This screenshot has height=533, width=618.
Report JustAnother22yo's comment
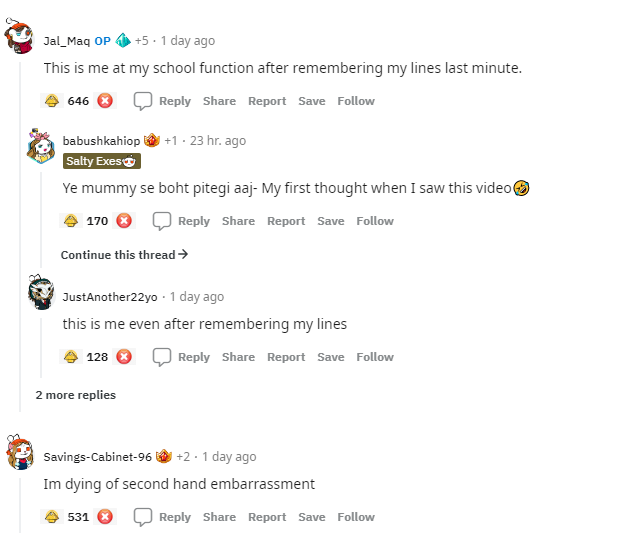click(286, 357)
